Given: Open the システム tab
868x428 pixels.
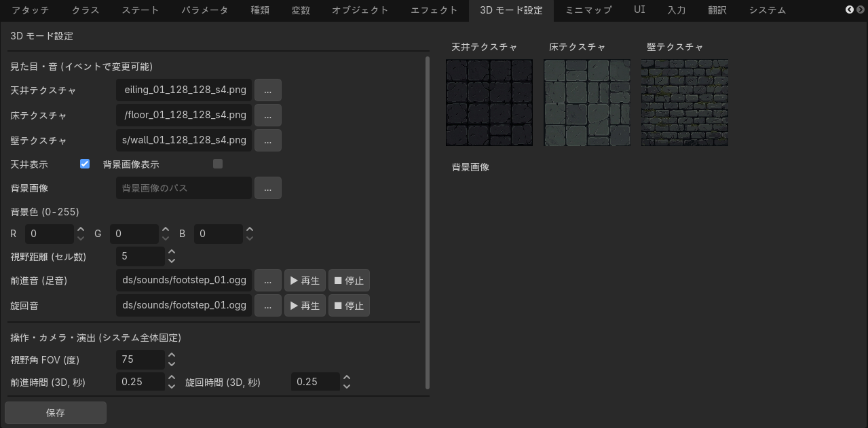Looking at the screenshot, I should 768,10.
